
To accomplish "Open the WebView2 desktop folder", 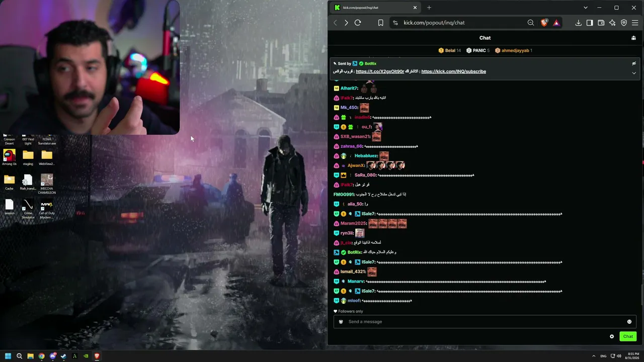I will [x=47, y=157].
